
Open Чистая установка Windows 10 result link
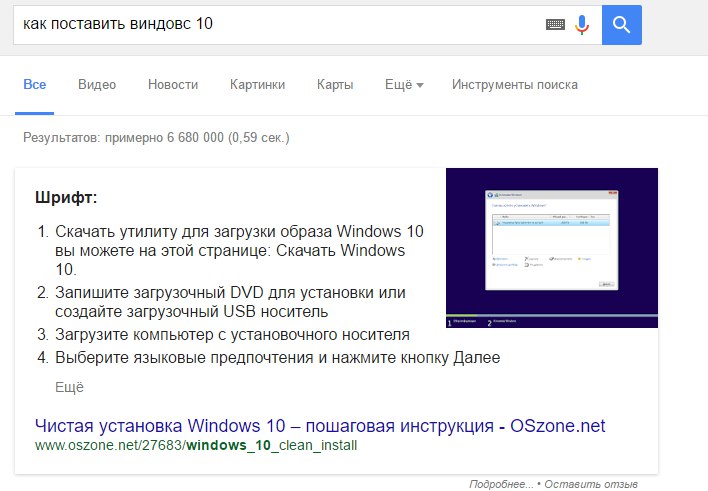click(320, 426)
